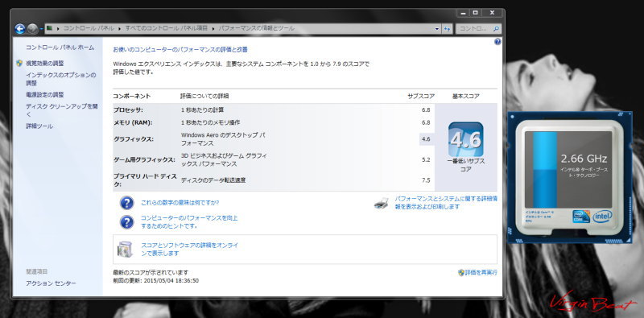Click the Control Panel icon in address bar

[50, 28]
